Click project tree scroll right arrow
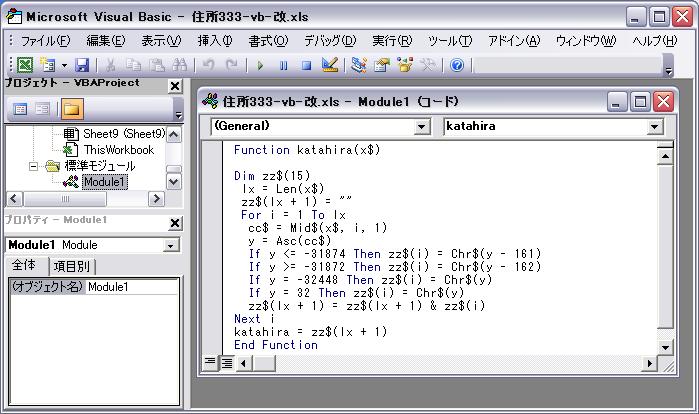 point(156,198)
